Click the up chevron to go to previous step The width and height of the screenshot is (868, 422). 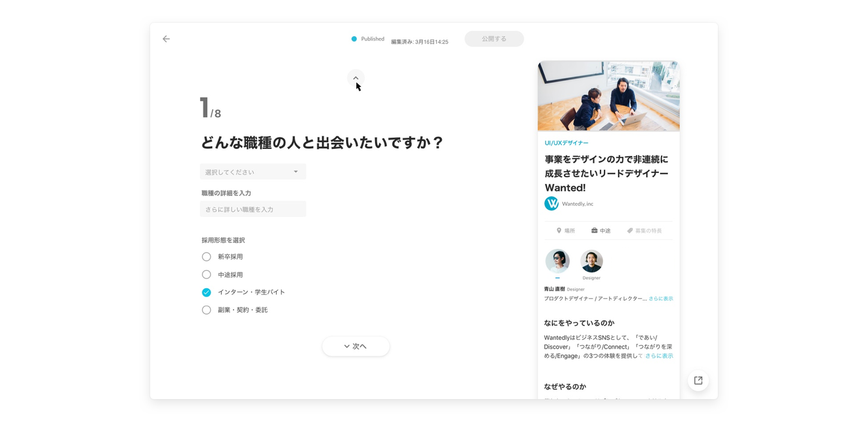click(x=356, y=78)
